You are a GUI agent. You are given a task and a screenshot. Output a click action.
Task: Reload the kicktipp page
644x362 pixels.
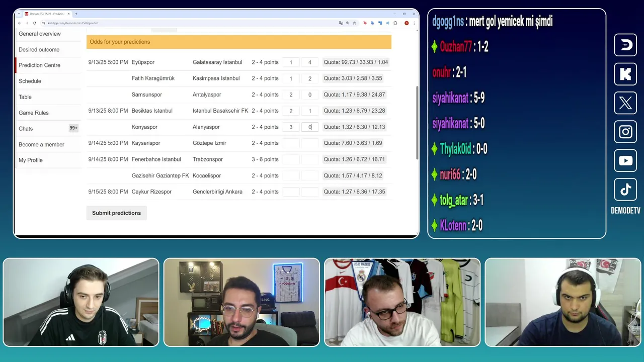point(34,23)
